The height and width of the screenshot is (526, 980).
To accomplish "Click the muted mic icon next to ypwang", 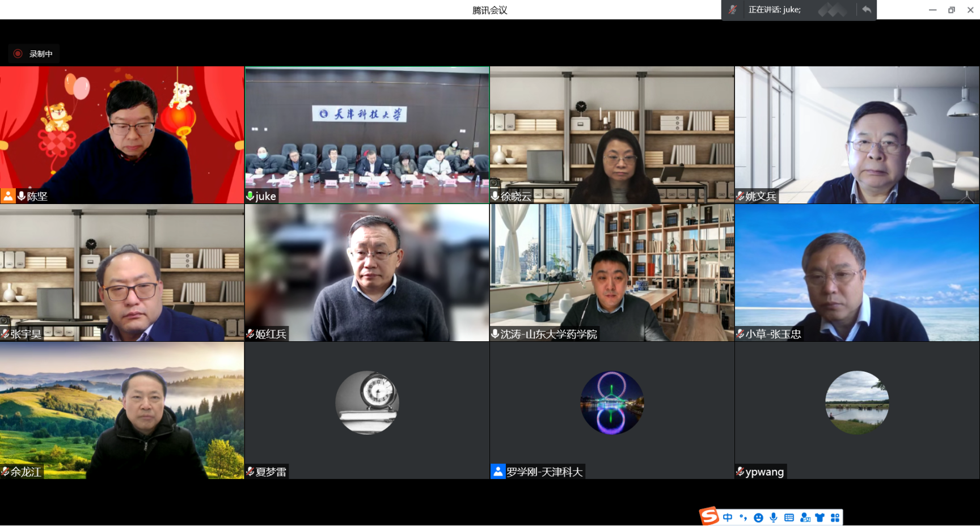I will tap(740, 472).
